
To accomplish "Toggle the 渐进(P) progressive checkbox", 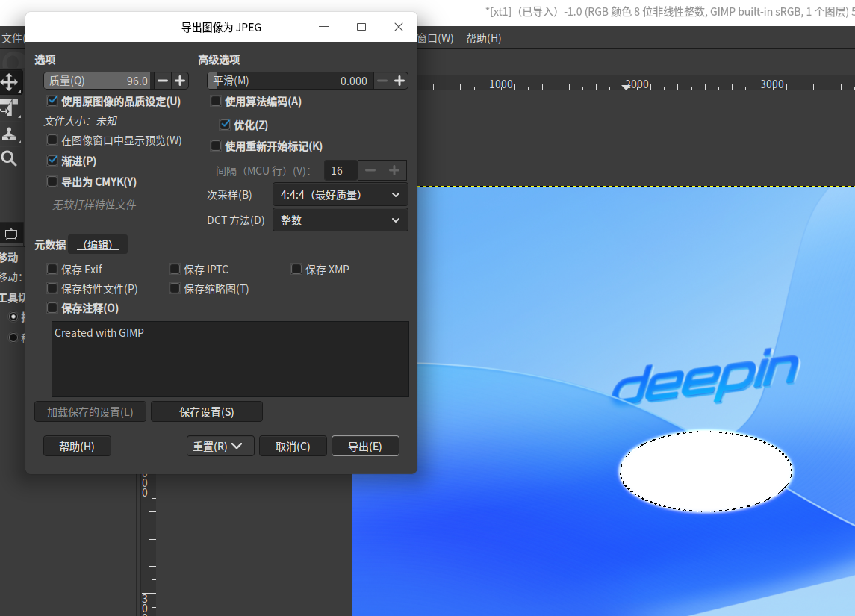I will [52, 161].
